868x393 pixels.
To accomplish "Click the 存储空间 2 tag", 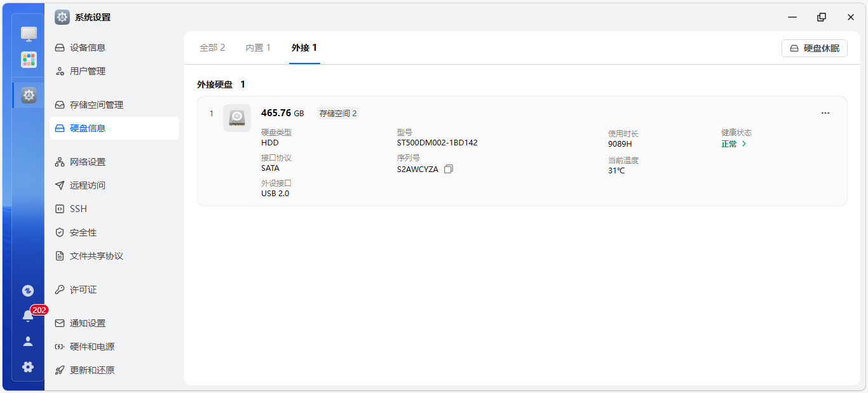I will (x=338, y=114).
